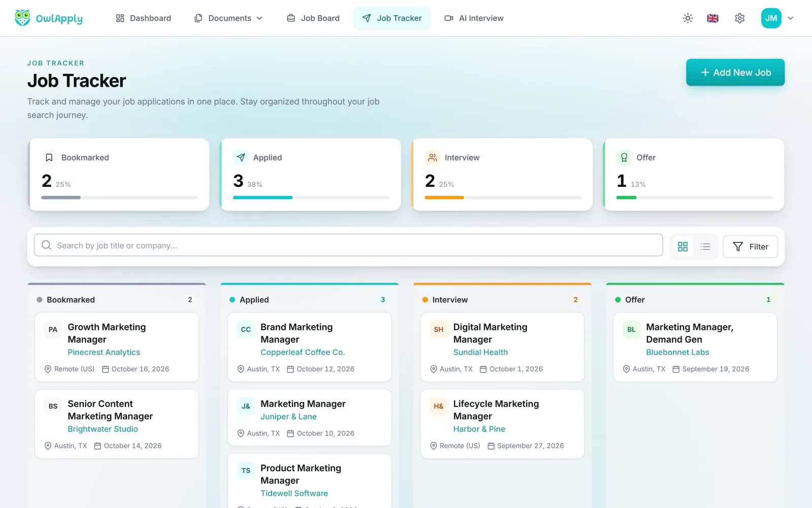Expand the profile menu chevron
Viewport: 812px width, 508px height.
790,18
